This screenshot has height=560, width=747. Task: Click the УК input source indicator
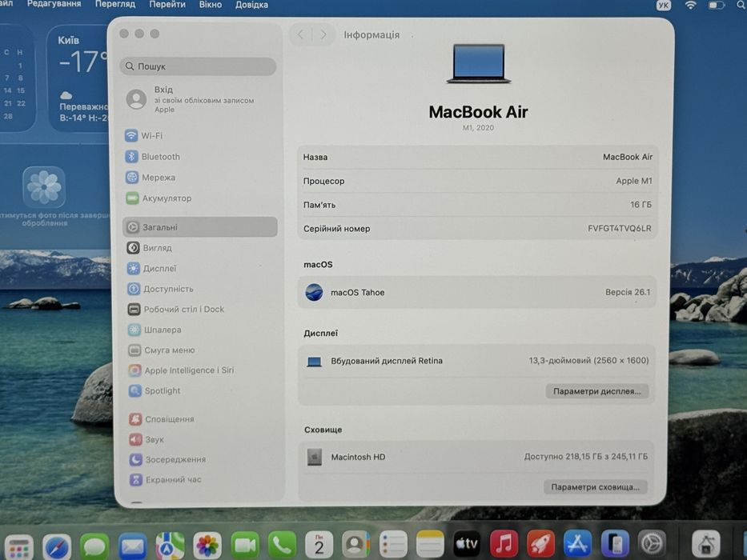click(663, 6)
